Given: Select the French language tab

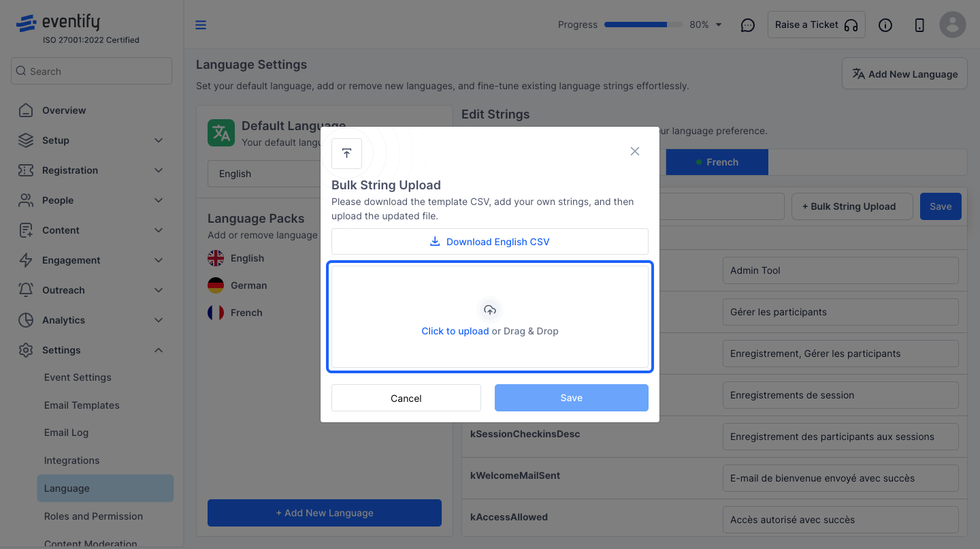Looking at the screenshot, I should [x=717, y=162].
